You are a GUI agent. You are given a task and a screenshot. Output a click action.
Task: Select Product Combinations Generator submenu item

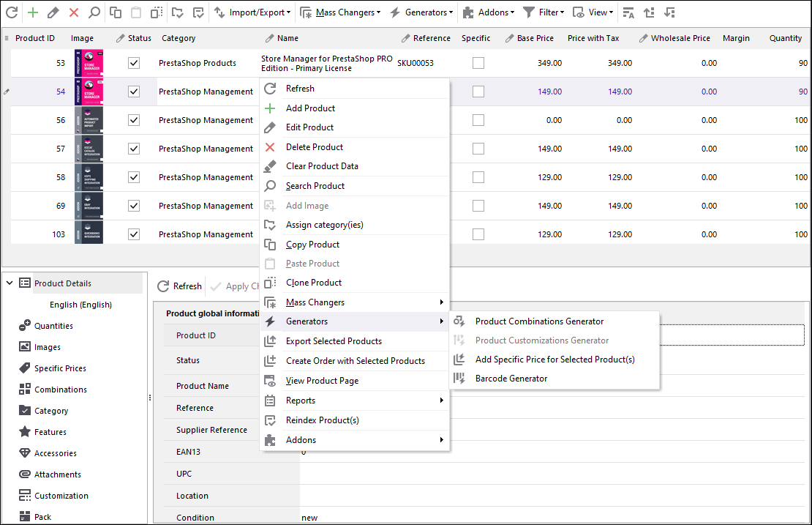coord(555,321)
